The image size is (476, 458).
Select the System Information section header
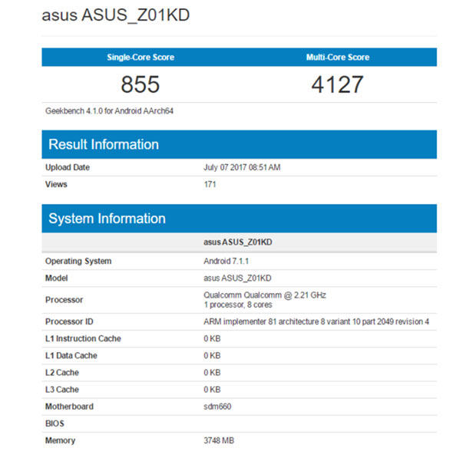(107, 219)
